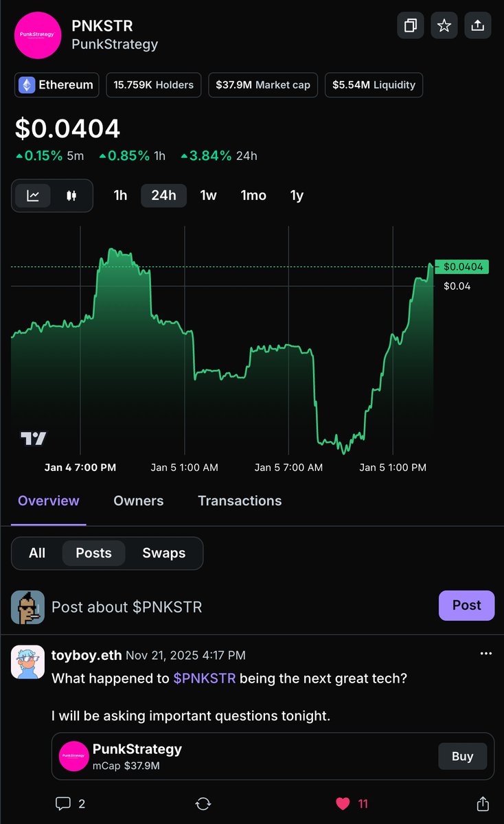Screen dimensions: 504x824
Task: Click the Jan 4 7:00 PM axis label
Action: (x=80, y=467)
